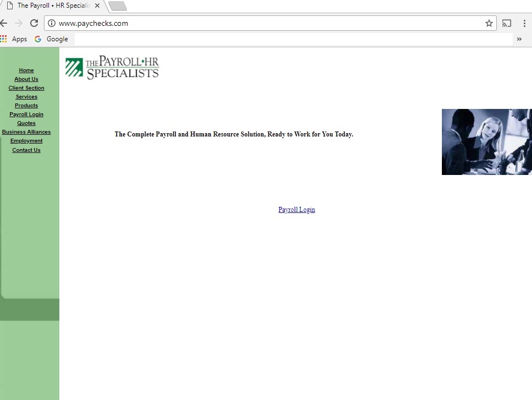Click the business meeting photo
The image size is (532, 400).
[x=486, y=142]
